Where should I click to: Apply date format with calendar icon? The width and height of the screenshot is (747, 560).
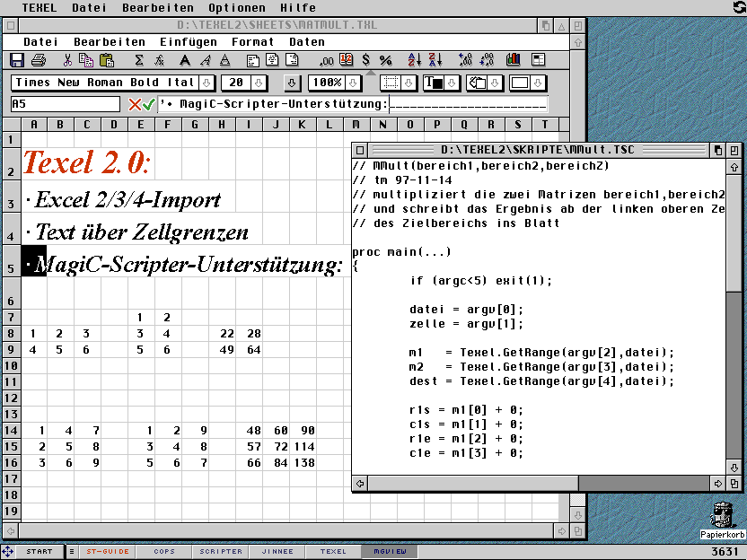tap(347, 60)
